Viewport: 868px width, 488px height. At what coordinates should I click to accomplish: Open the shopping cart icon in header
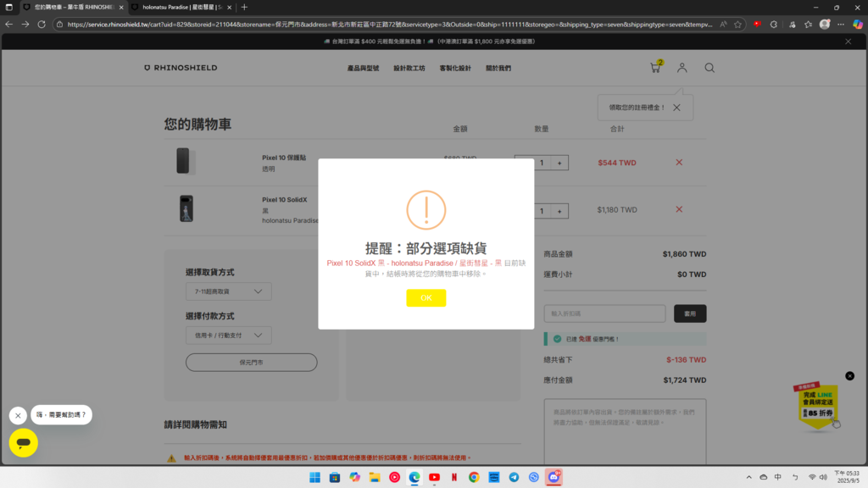coord(655,68)
